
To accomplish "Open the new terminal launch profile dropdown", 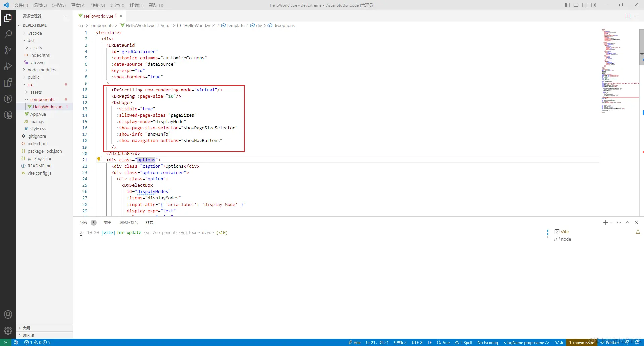I will point(611,223).
